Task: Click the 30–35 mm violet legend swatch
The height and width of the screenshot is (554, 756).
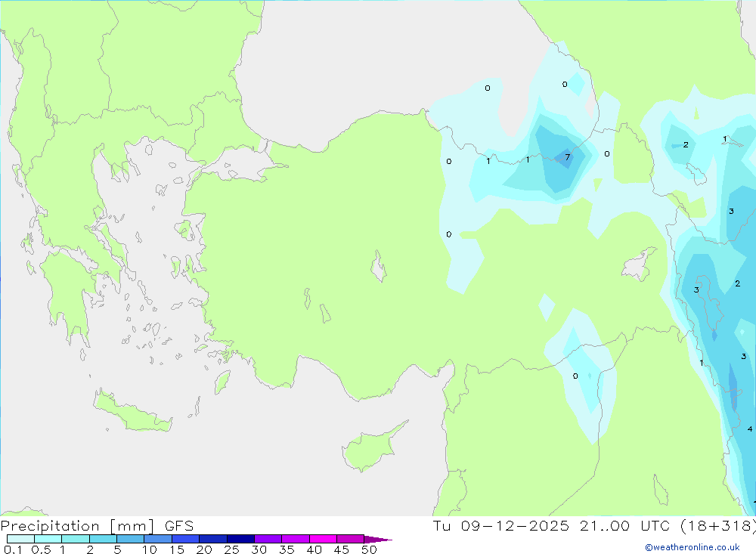Action: (268, 539)
